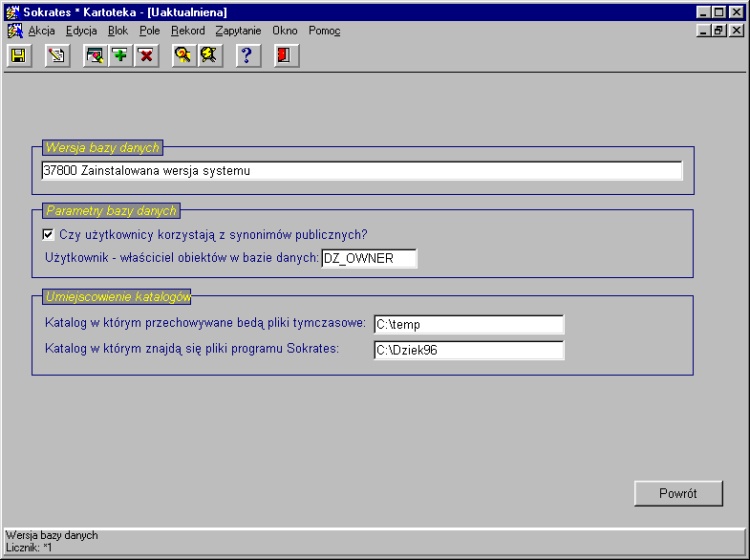Image resolution: width=750 pixels, height=560 pixels.
Task: Minimize the inner Kartoteka document window
Action: 703,31
